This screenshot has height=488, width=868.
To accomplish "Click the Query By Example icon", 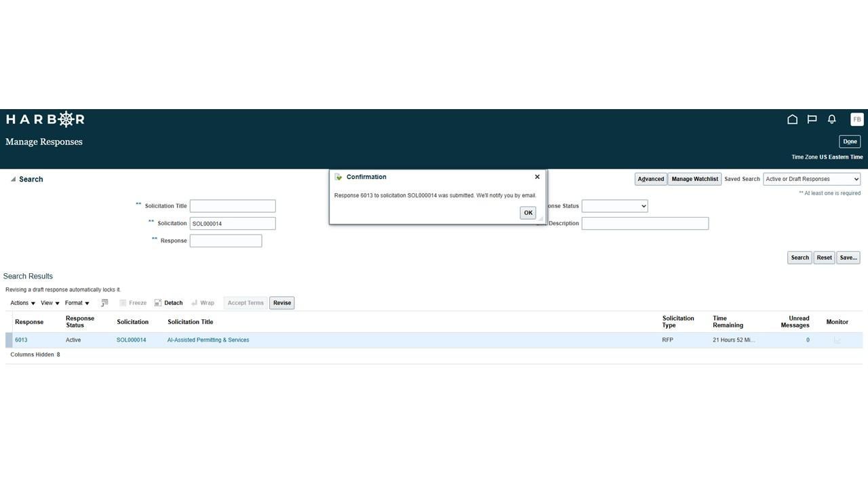I will coord(104,303).
